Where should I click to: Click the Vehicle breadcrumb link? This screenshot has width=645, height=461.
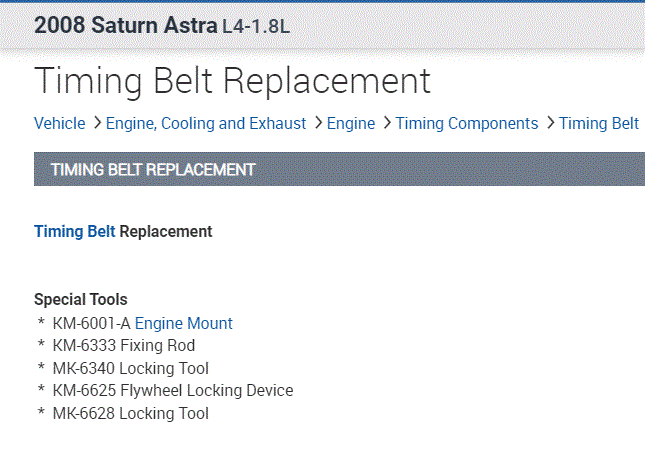[x=59, y=123]
